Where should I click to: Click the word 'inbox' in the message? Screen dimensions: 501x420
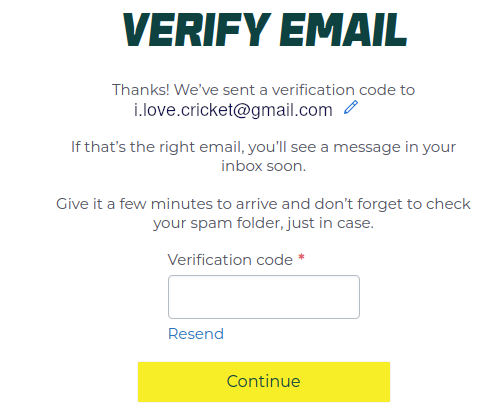[x=242, y=166]
